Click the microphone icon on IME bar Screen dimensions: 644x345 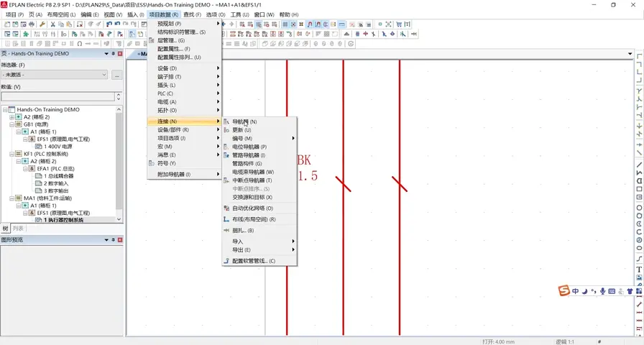[602, 291]
